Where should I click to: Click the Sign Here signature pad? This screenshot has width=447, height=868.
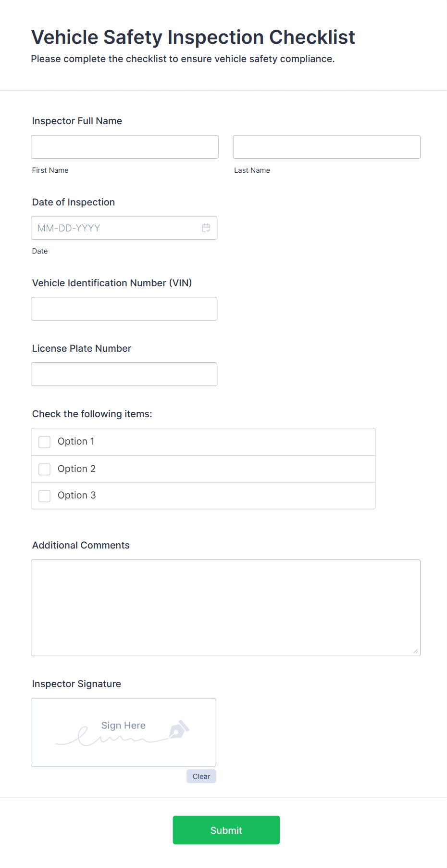[x=123, y=732]
